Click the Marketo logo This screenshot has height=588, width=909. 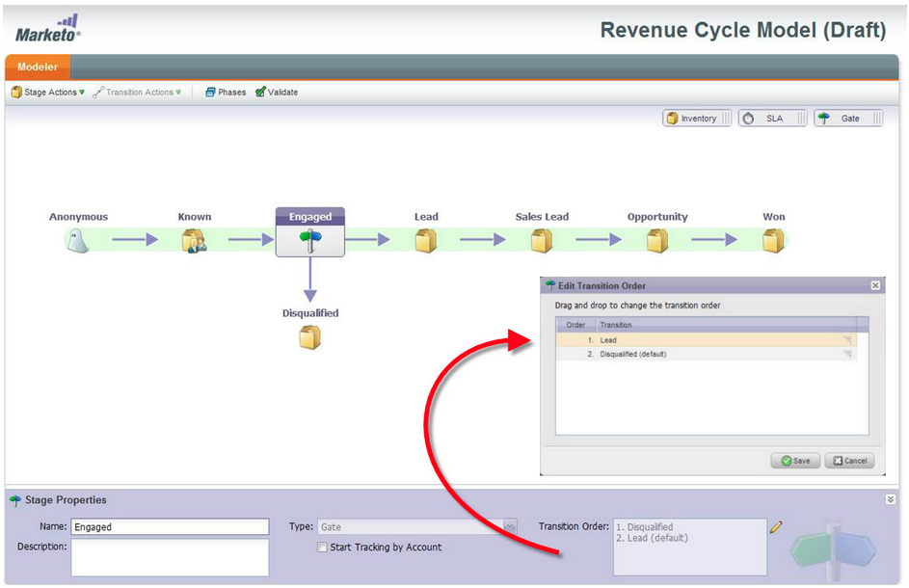coord(48,29)
